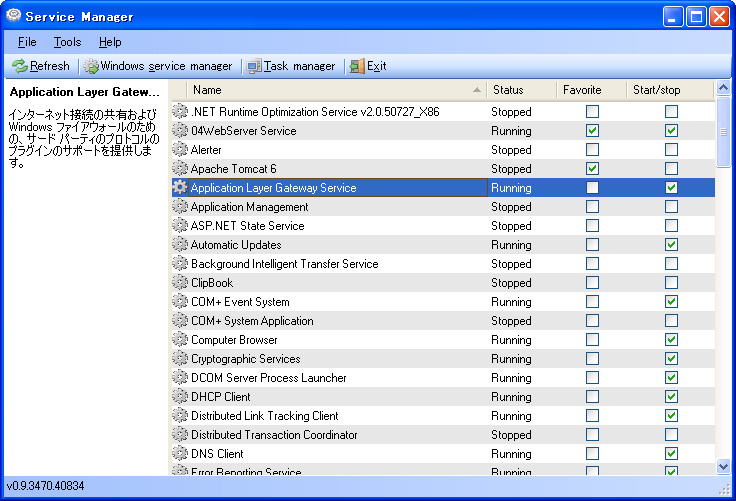This screenshot has width=736, height=501.
Task: Mark .NET Runtime Optimization Service as favorite
Action: click(x=592, y=111)
